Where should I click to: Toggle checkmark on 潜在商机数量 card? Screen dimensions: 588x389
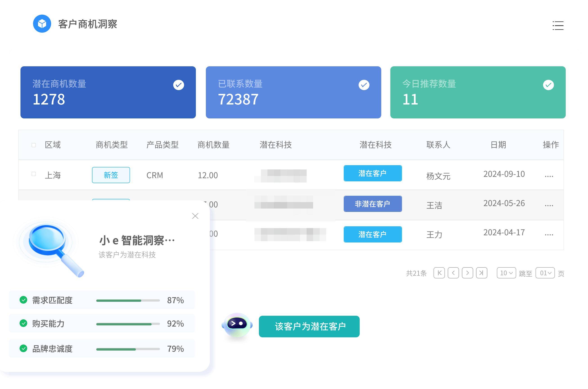coord(179,85)
